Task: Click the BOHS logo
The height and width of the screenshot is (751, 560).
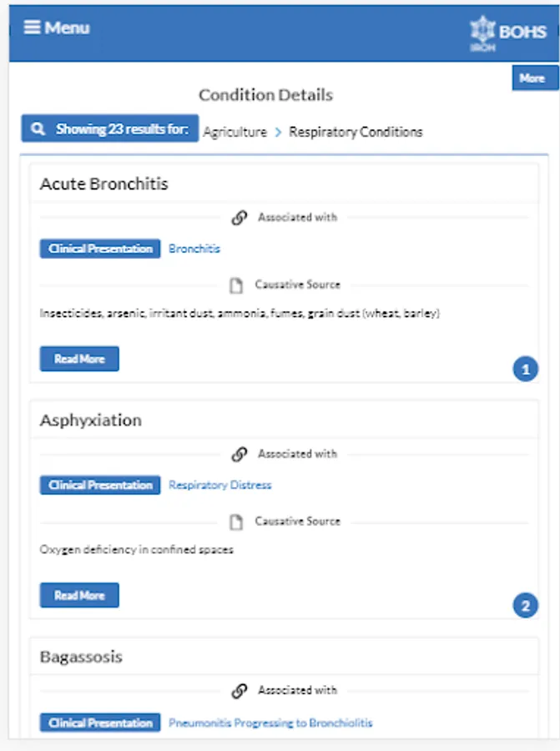Action: [508, 33]
